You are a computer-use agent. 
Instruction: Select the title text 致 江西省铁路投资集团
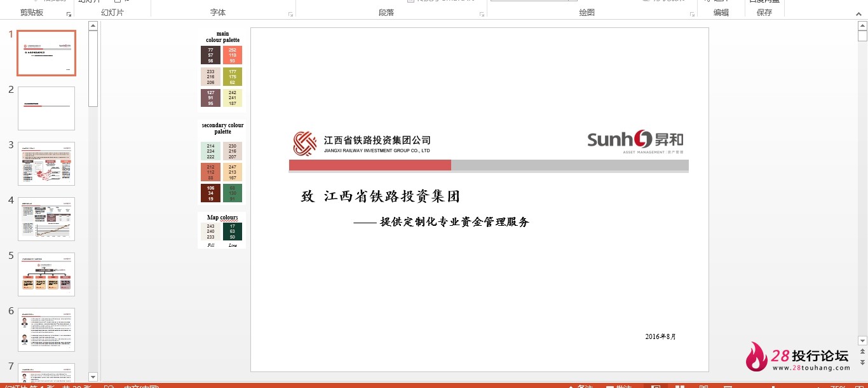click(380, 197)
